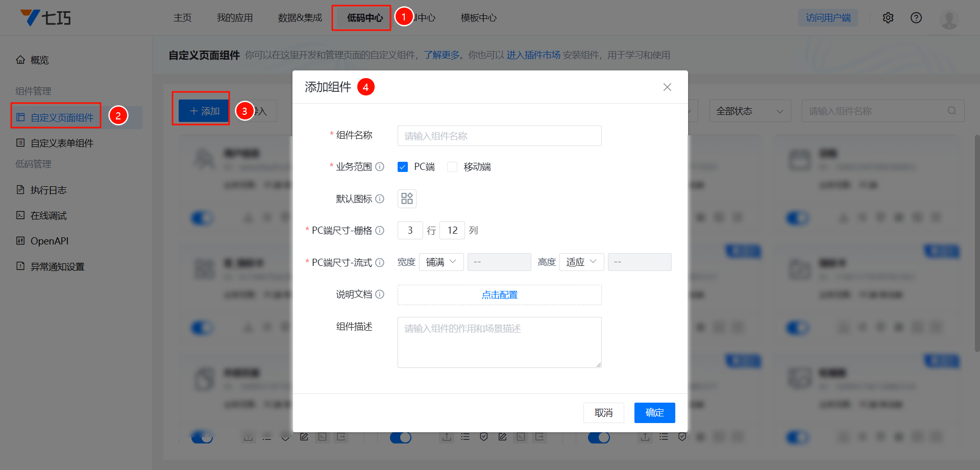Uncheck the PC端 checkbox
The image size is (980, 470).
403,167
